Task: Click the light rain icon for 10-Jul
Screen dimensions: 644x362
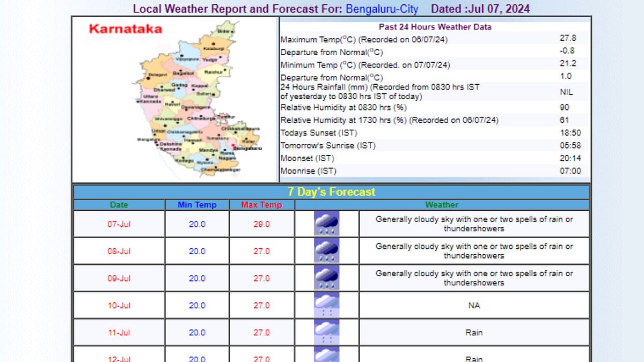Action: point(328,305)
